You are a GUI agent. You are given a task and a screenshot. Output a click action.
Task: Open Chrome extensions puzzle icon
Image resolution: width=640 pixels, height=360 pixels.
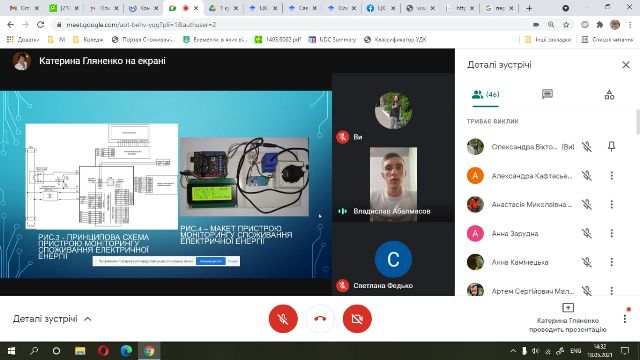tap(600, 25)
